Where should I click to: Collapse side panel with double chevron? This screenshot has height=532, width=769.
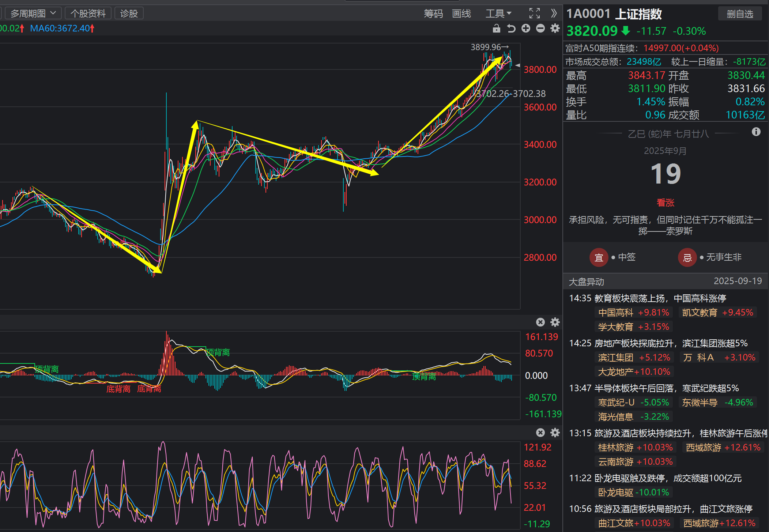tap(554, 14)
